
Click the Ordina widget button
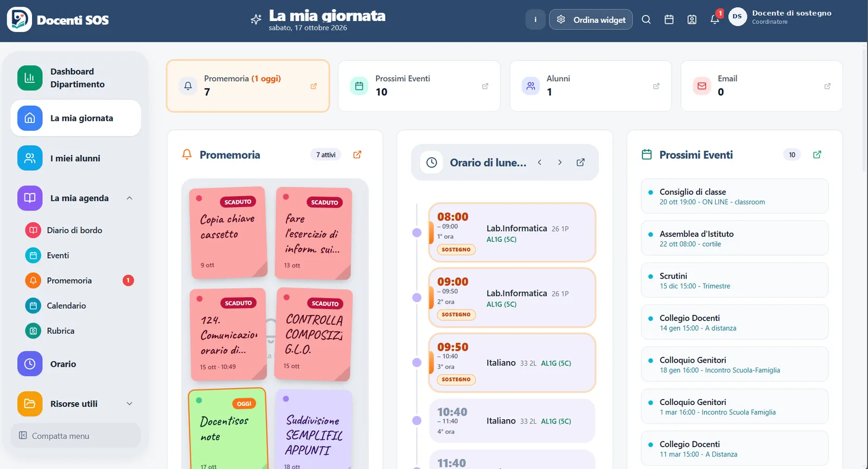click(x=591, y=20)
